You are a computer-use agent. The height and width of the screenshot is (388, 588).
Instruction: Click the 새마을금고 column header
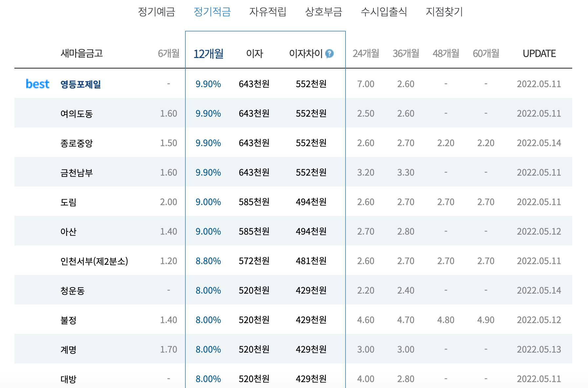click(82, 53)
